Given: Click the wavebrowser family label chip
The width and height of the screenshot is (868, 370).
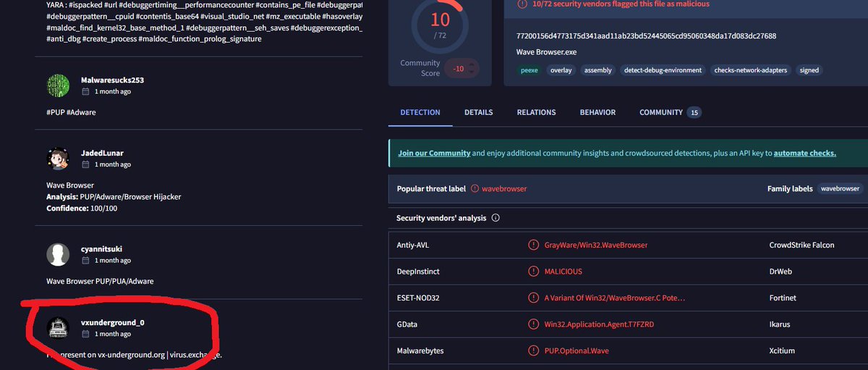Looking at the screenshot, I should pyautogui.click(x=841, y=188).
